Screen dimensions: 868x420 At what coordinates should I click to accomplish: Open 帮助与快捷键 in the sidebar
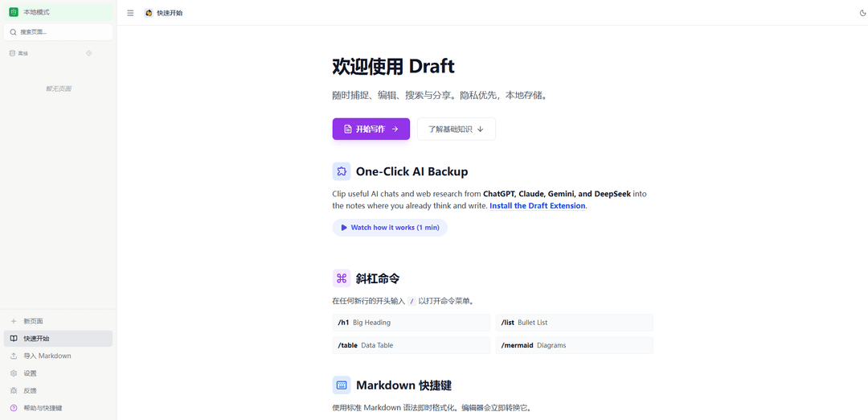point(58,408)
